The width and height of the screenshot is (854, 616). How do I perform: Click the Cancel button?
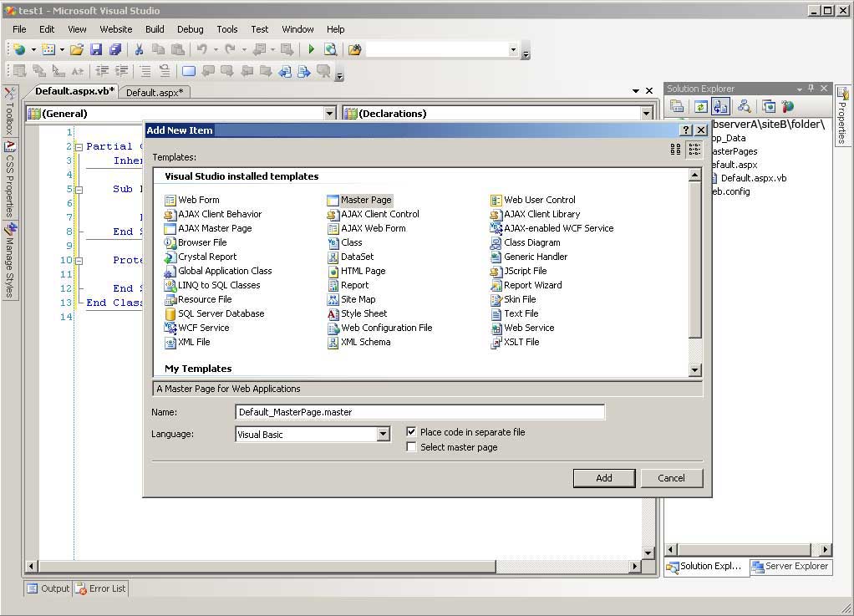pos(672,478)
